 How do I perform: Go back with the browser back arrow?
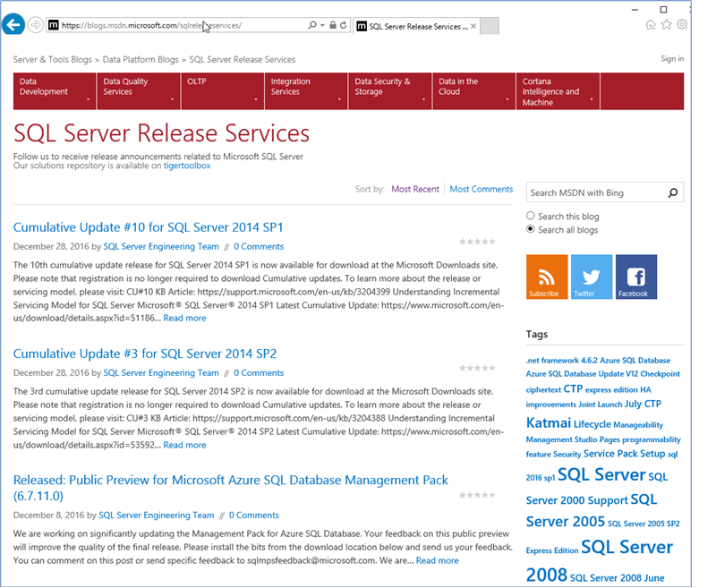[x=13, y=25]
